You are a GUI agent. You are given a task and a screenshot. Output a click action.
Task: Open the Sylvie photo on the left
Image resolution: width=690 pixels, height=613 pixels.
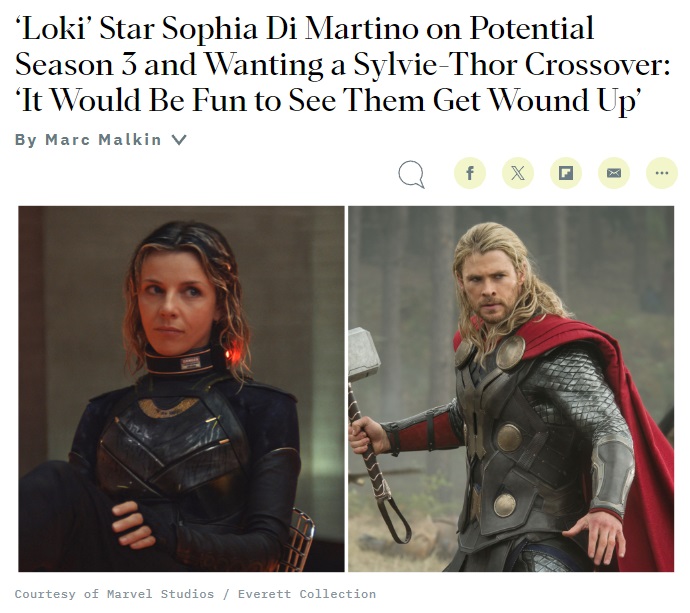(x=181, y=389)
